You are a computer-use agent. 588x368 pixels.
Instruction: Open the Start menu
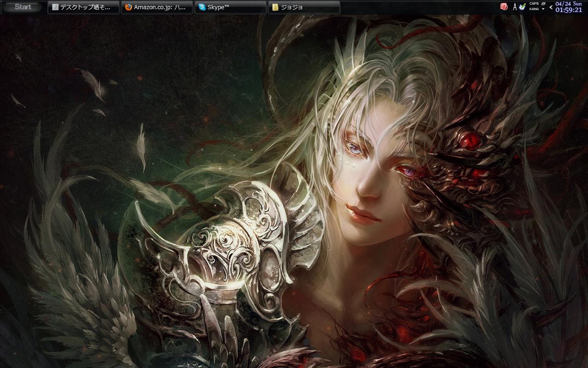coord(23,7)
